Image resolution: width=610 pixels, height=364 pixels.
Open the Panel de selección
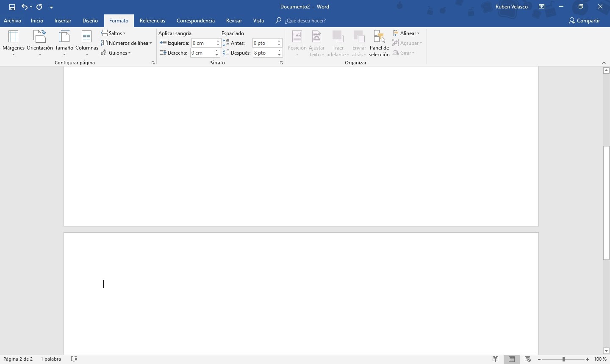pos(379,43)
